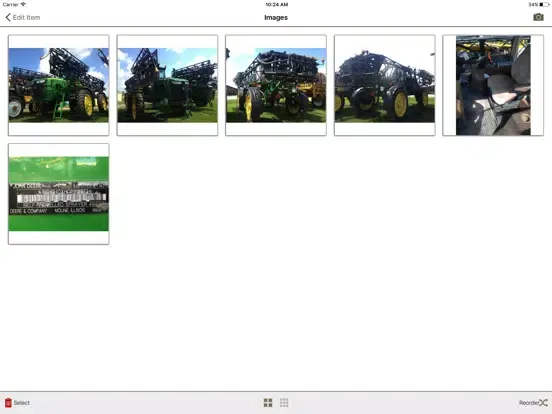The height and width of the screenshot is (414, 552).
Task: Open fourth sprayer photo with yellow wheels
Action: click(x=385, y=85)
